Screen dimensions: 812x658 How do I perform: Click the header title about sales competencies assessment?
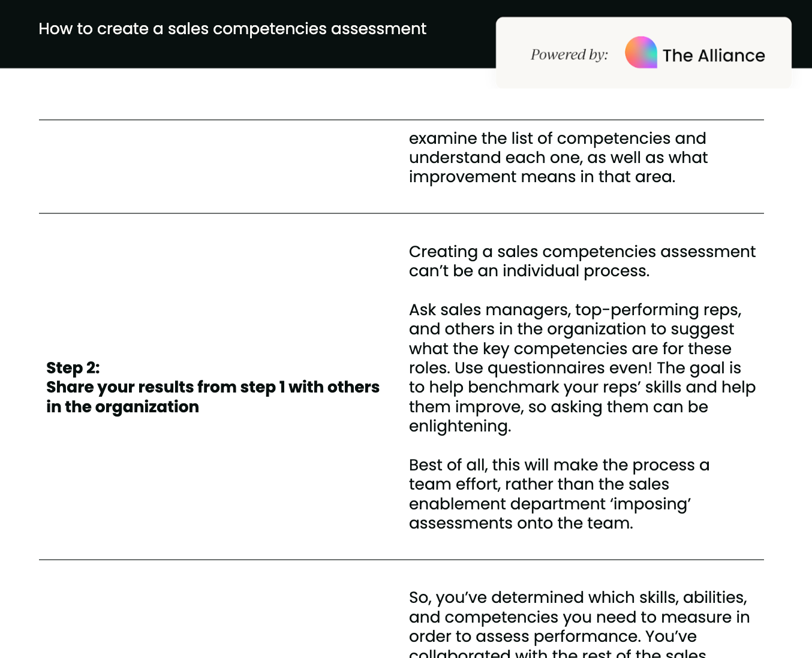[232, 29]
